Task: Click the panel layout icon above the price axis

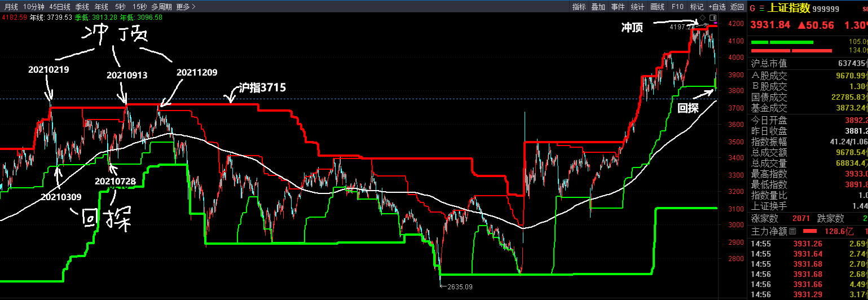Action: [x=712, y=17]
